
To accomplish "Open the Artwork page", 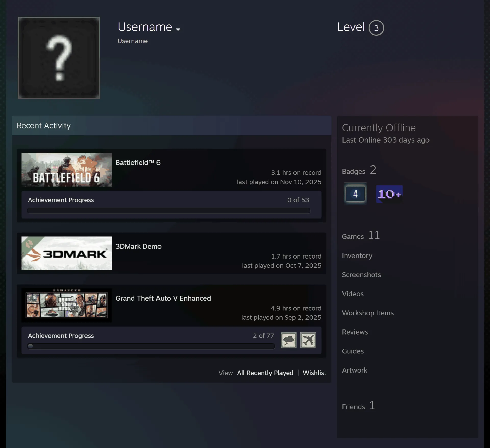I will (x=354, y=370).
